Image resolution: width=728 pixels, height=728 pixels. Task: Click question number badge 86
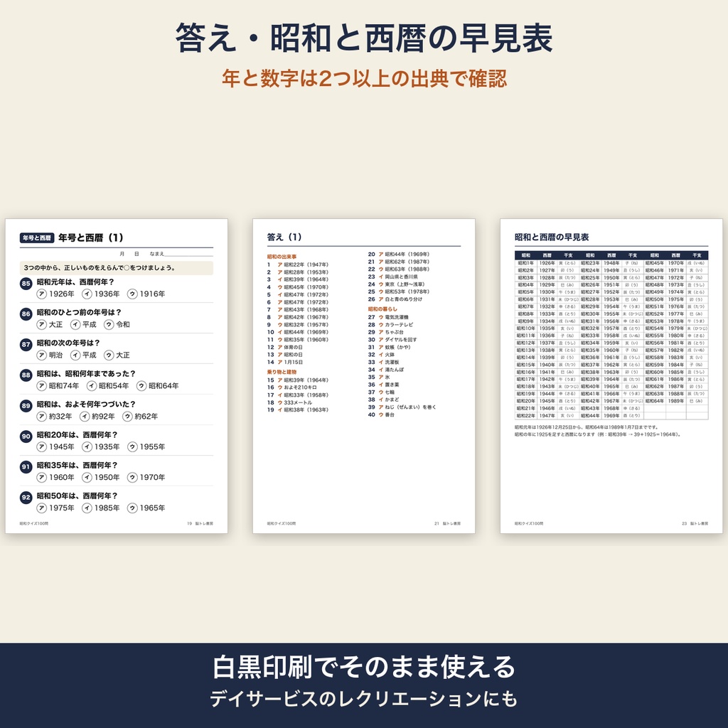click(26, 314)
